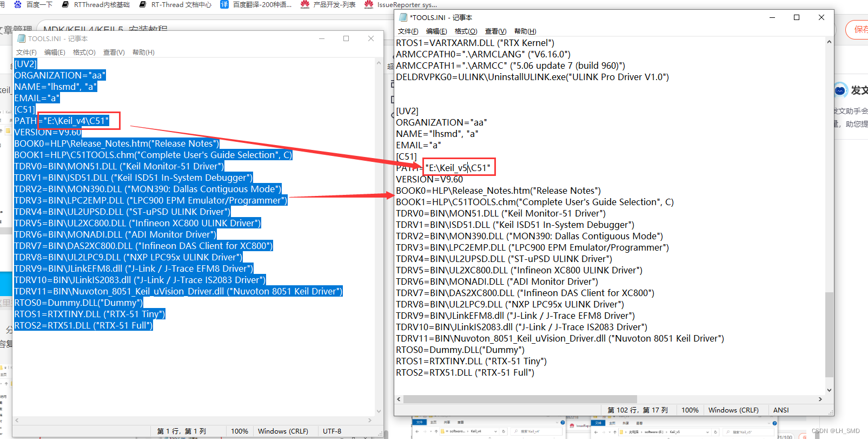
Task: Click the horizontal scroll right arrow in left Notepad
Action: (x=370, y=420)
